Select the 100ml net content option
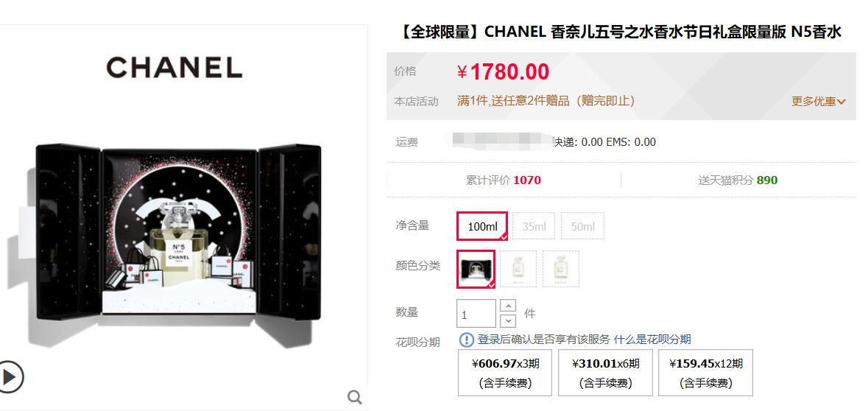This screenshot has width=868, height=411. click(x=482, y=226)
